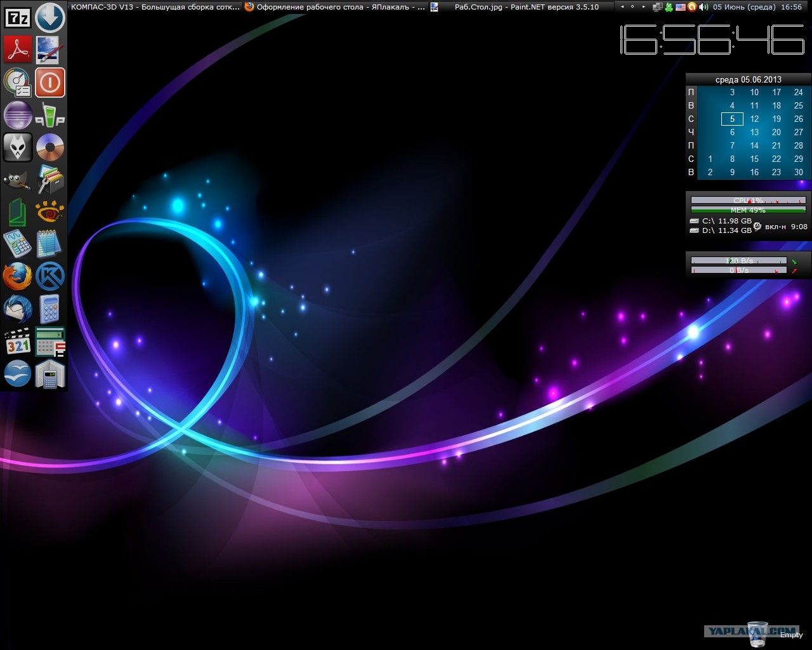
Task: Click the MEM 49% usage bar
Action: [x=748, y=209]
